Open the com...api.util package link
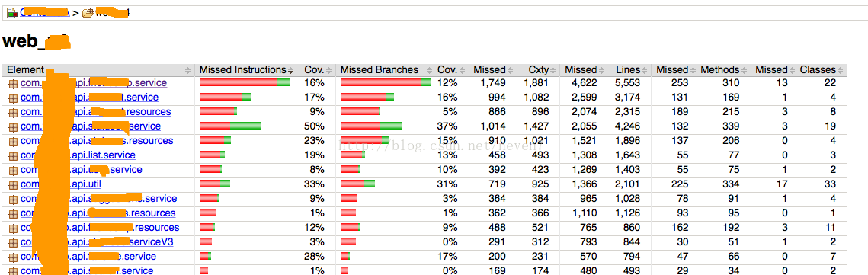 [x=61, y=184]
